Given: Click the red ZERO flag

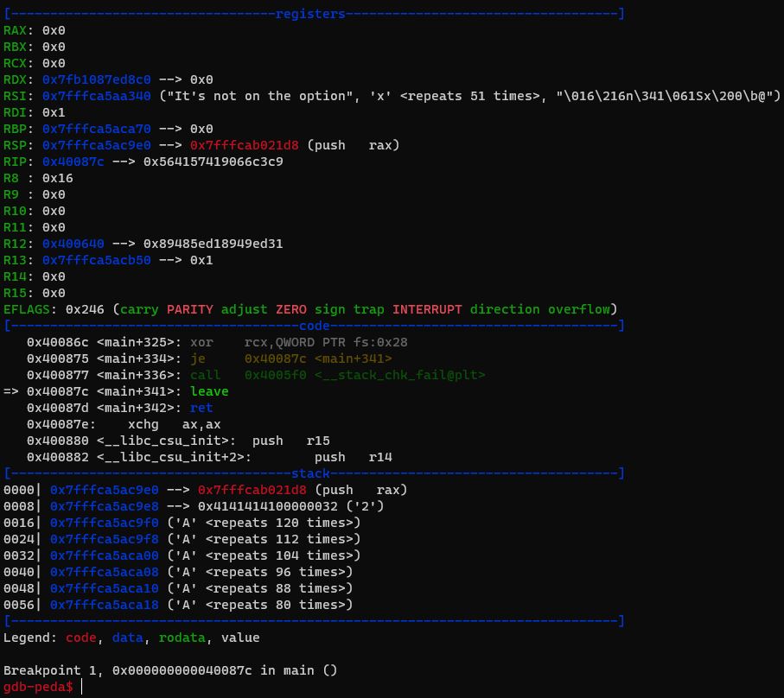Looking at the screenshot, I should pyautogui.click(x=291, y=310).
